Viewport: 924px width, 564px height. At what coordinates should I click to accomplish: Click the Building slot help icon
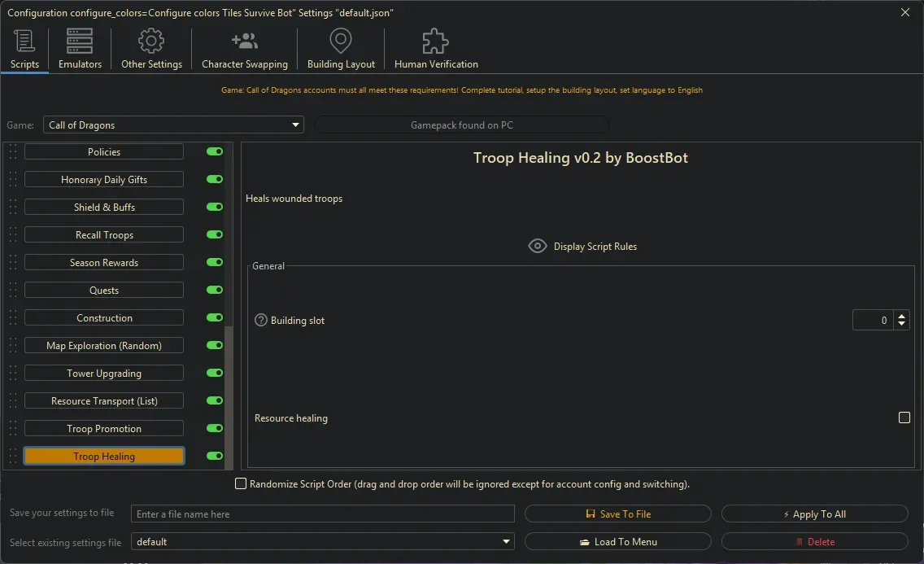click(259, 319)
